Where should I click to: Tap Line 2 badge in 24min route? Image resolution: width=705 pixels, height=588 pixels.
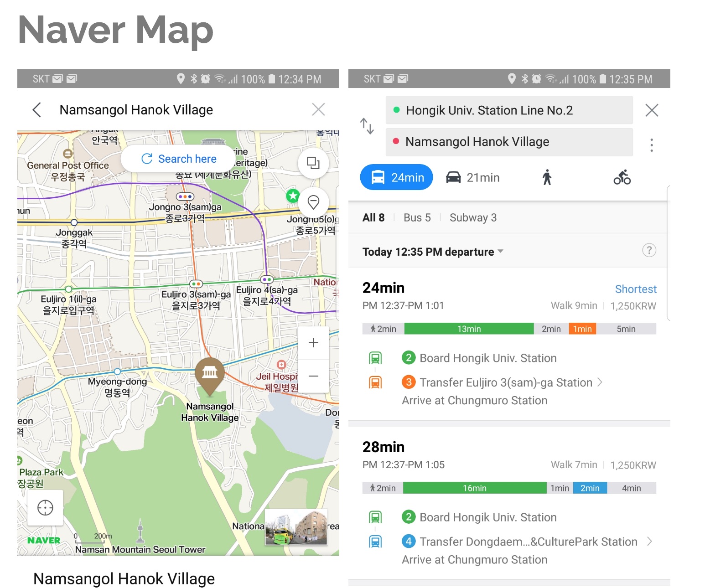tap(409, 358)
